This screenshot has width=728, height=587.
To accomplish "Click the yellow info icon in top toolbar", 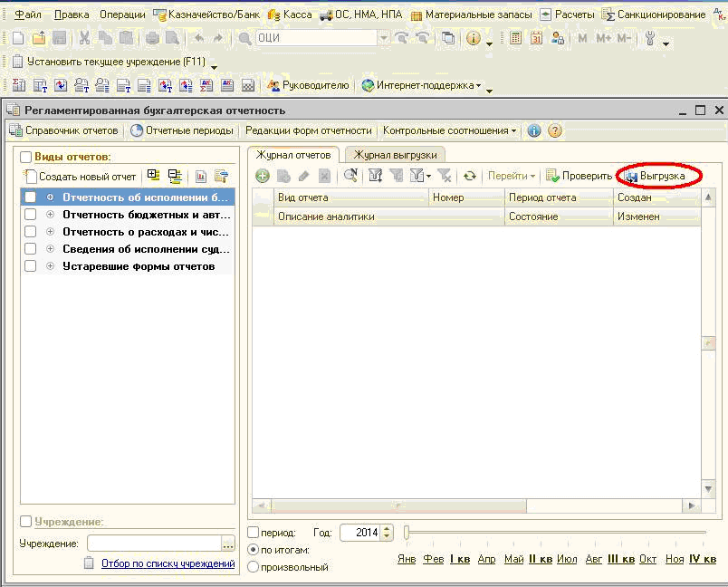I will tap(473, 38).
